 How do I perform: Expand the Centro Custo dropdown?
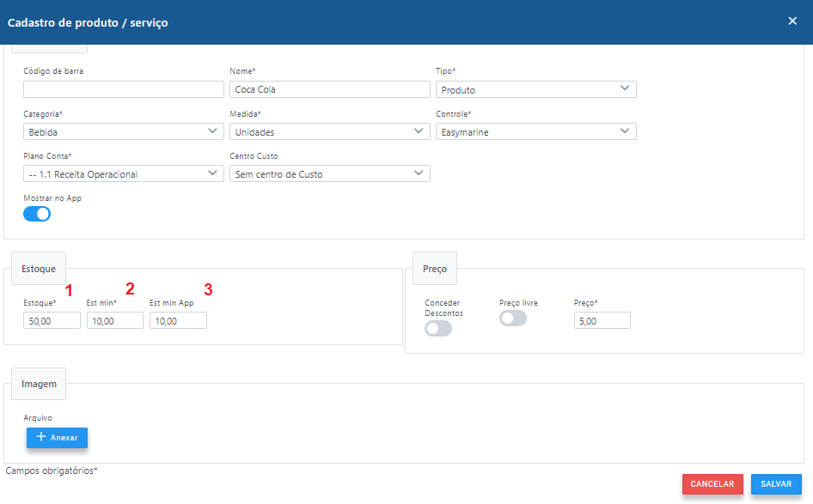(x=330, y=173)
